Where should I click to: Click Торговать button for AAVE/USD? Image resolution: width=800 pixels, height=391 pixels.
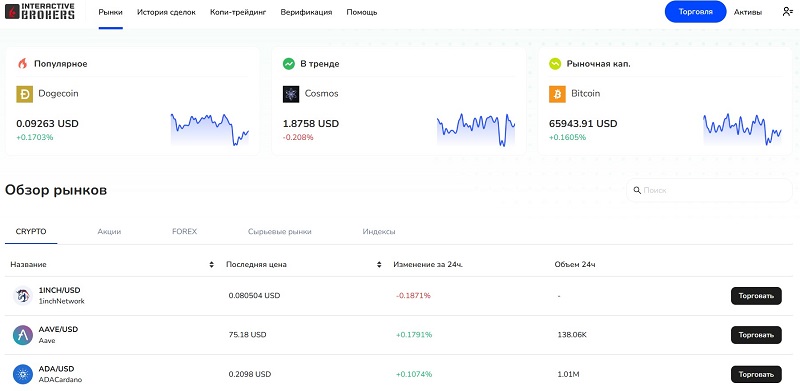pos(756,335)
